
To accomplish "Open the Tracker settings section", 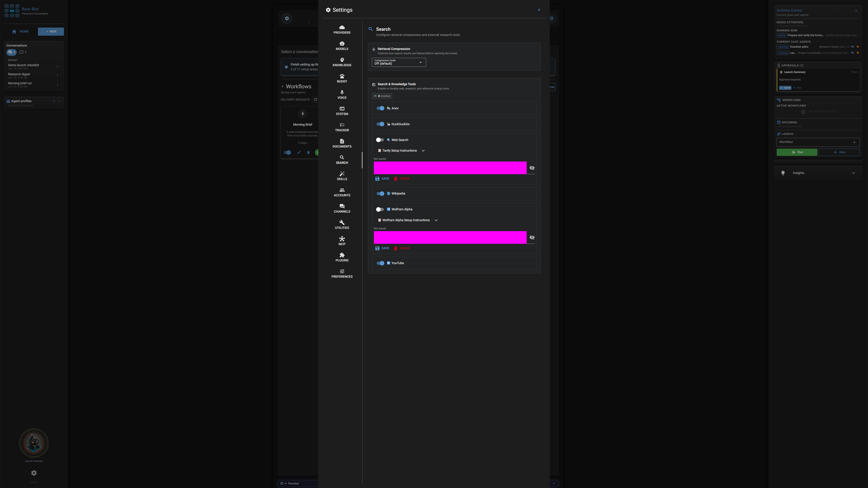I will [342, 127].
